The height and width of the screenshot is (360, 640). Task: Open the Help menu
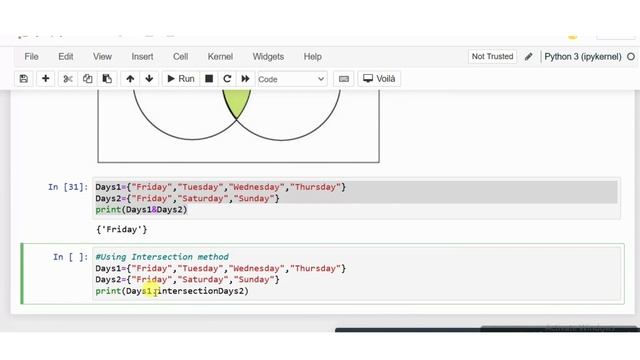coord(313,57)
